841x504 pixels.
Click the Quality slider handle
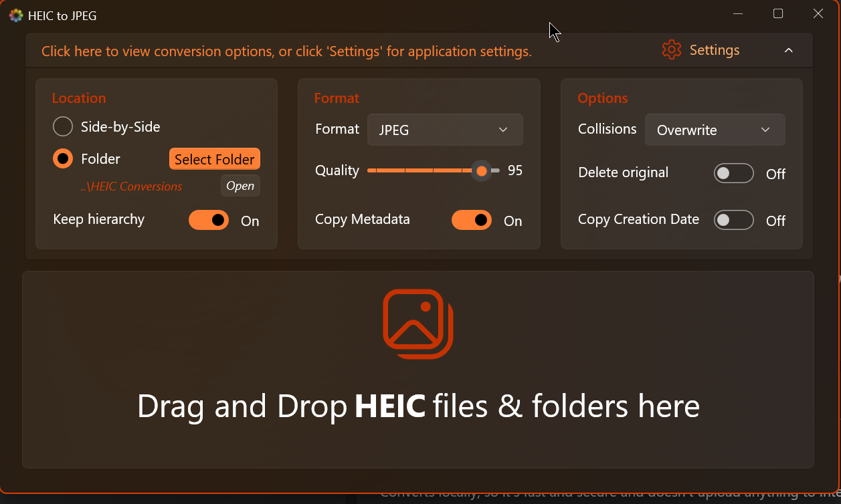[x=482, y=171]
